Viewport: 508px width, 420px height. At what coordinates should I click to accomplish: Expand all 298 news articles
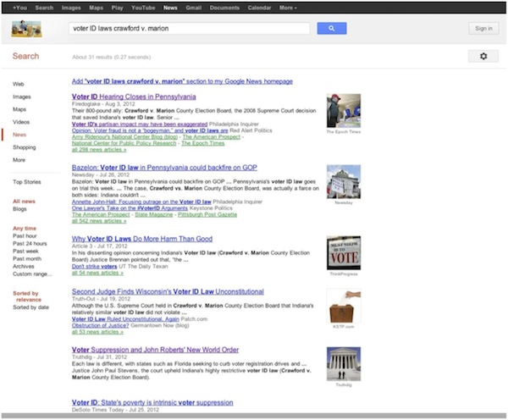coord(99,150)
